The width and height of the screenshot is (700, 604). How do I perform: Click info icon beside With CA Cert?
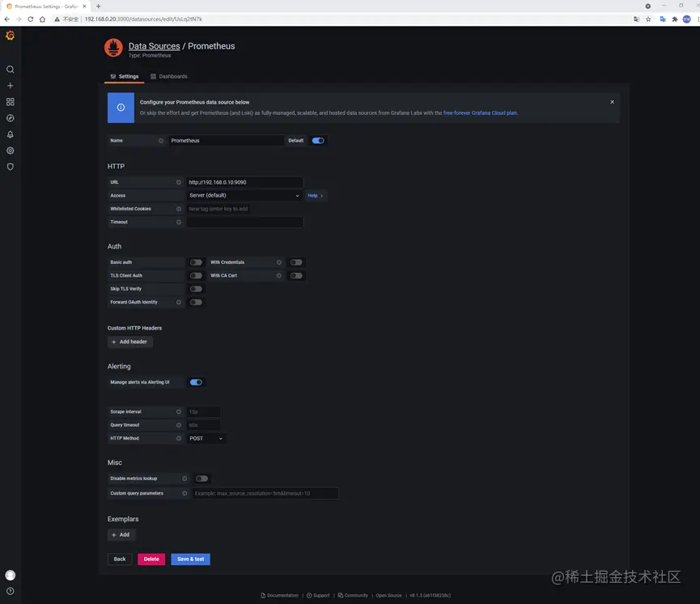coord(279,275)
